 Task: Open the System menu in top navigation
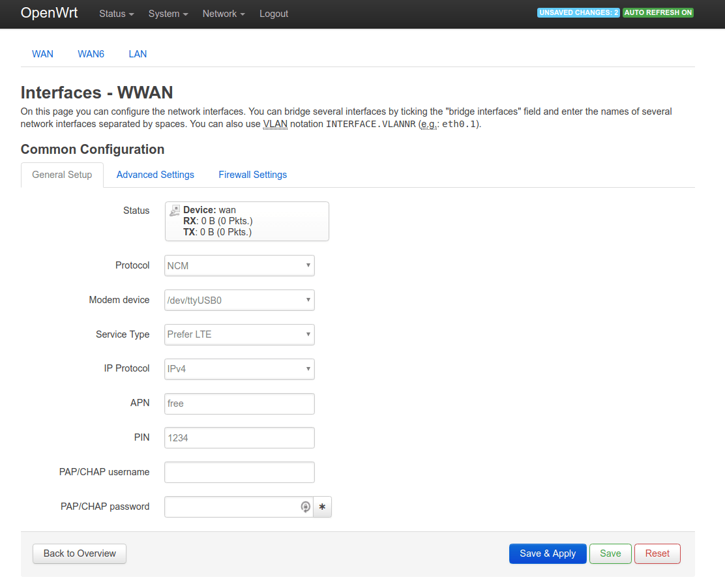tap(168, 14)
